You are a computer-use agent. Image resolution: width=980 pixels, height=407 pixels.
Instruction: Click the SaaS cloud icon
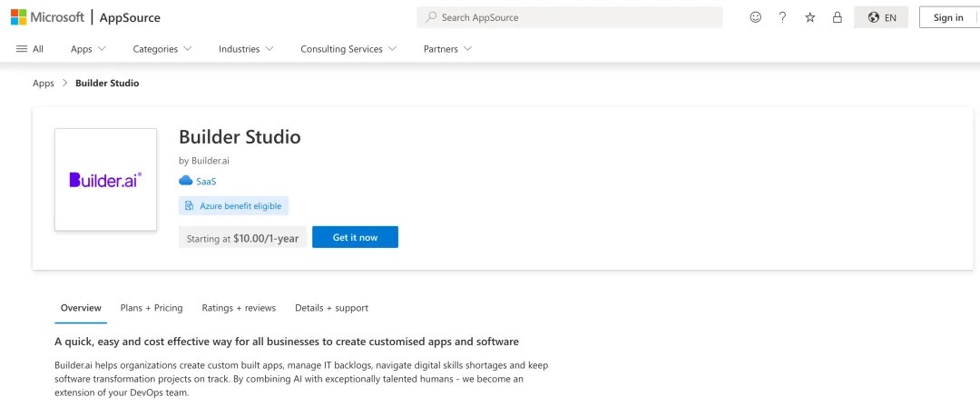(186, 181)
